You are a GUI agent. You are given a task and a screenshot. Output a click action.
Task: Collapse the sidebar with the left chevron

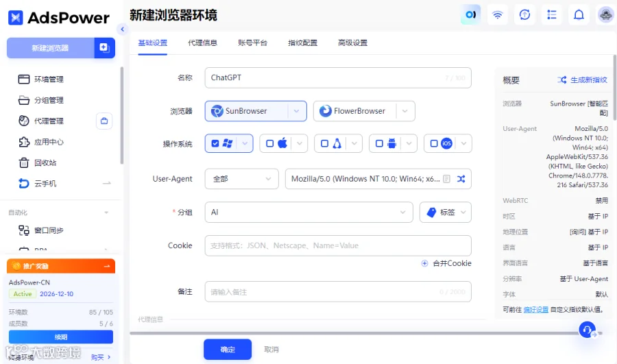123,29
